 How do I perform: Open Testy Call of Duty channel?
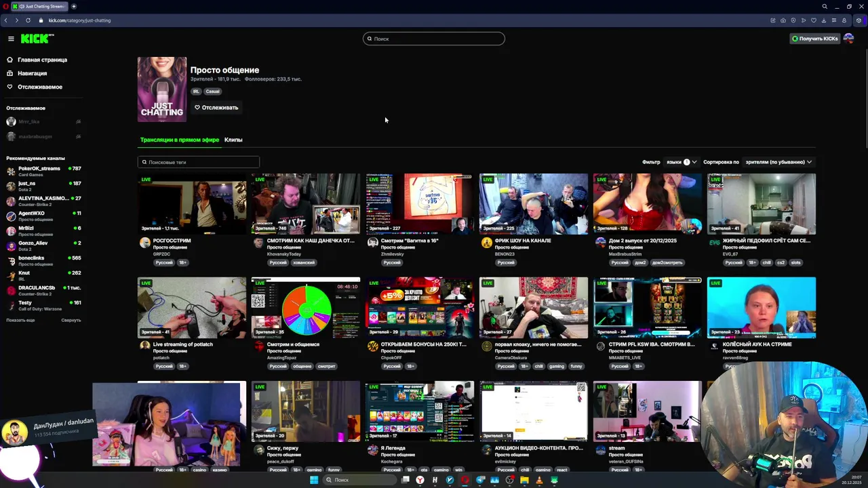pyautogui.click(x=43, y=305)
